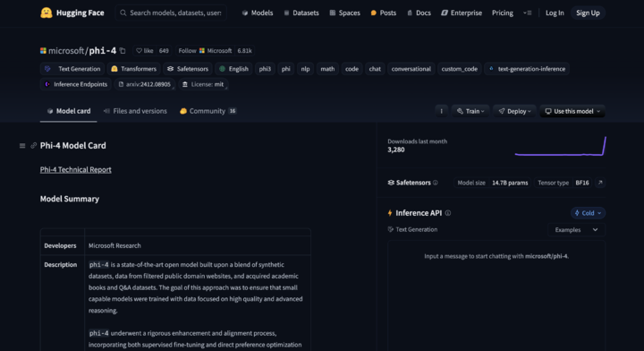This screenshot has width=644, height=351.
Task: Open the microsoft organization link
Action: coord(65,50)
